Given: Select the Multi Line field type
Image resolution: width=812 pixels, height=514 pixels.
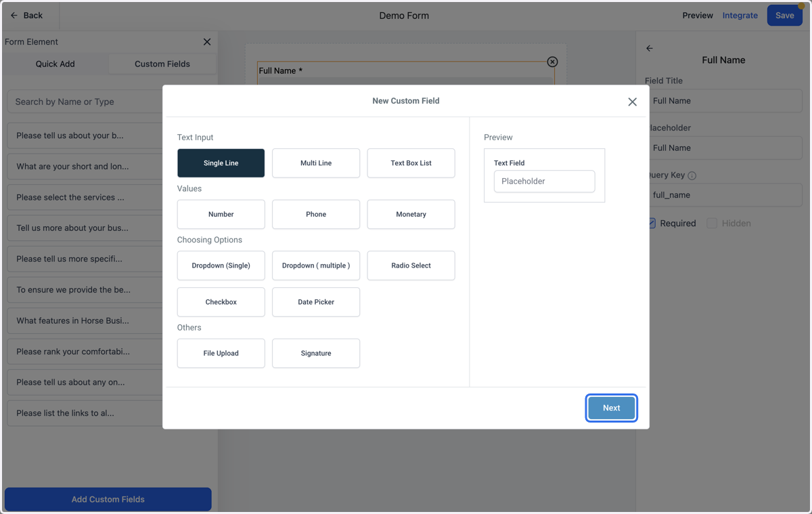Looking at the screenshot, I should [x=316, y=163].
